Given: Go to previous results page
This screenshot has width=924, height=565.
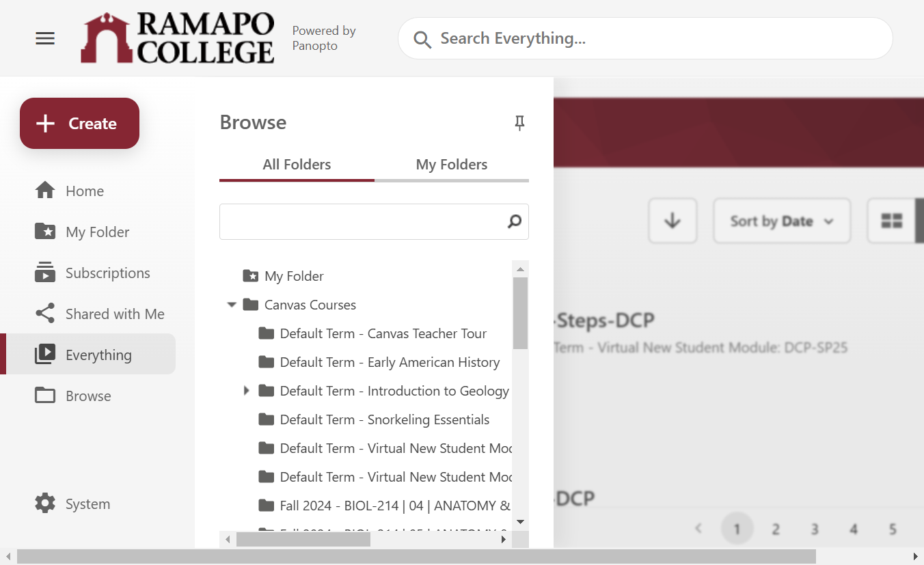Looking at the screenshot, I should coord(698,529).
